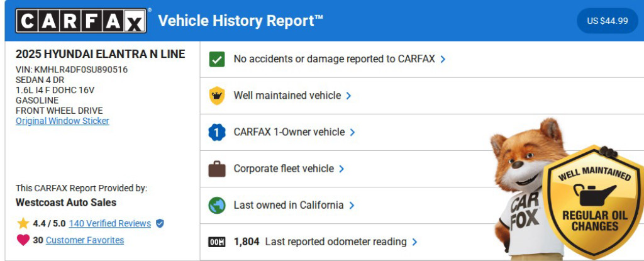
Task: Click the blue 1-Owner badge icon
Action: (217, 132)
